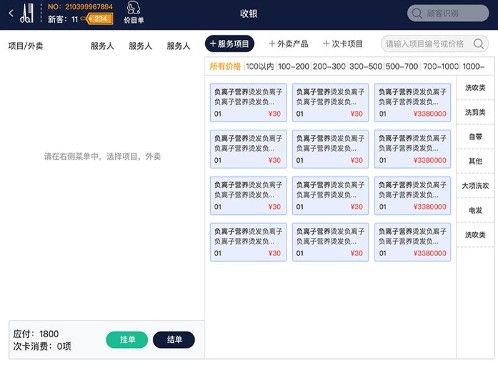Screen dimensions: 498x368
Task: Click the 收银 page title
Action: [x=249, y=13]
